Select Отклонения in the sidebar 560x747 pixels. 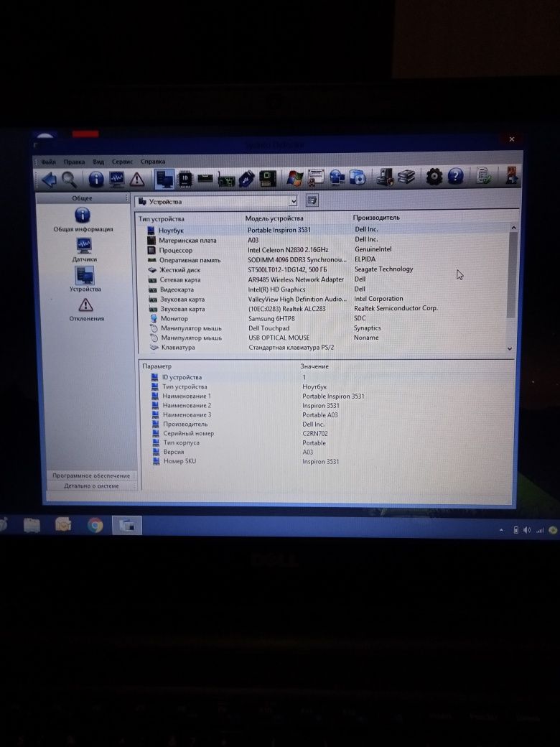86,310
